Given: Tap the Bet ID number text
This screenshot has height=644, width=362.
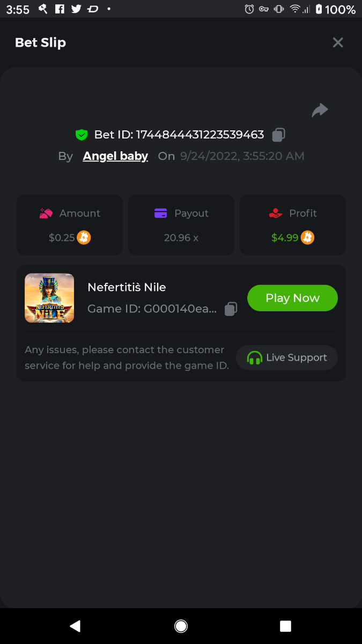Looking at the screenshot, I should [x=200, y=135].
